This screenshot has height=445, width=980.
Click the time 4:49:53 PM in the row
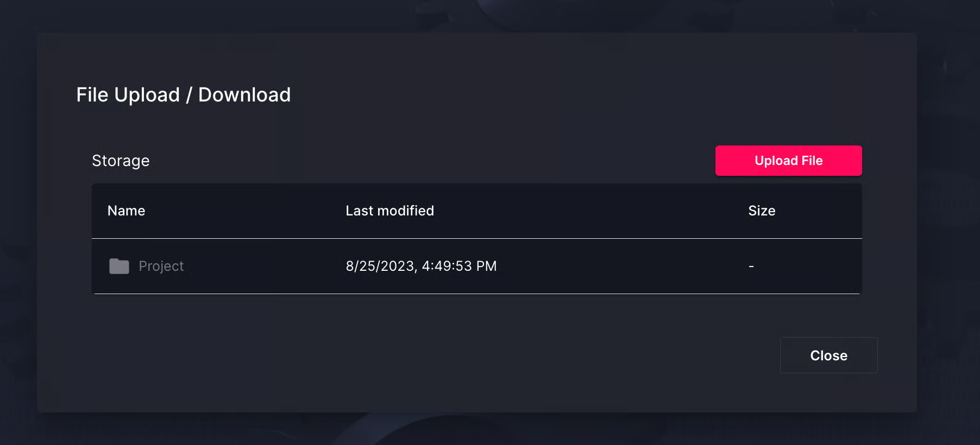click(x=459, y=266)
